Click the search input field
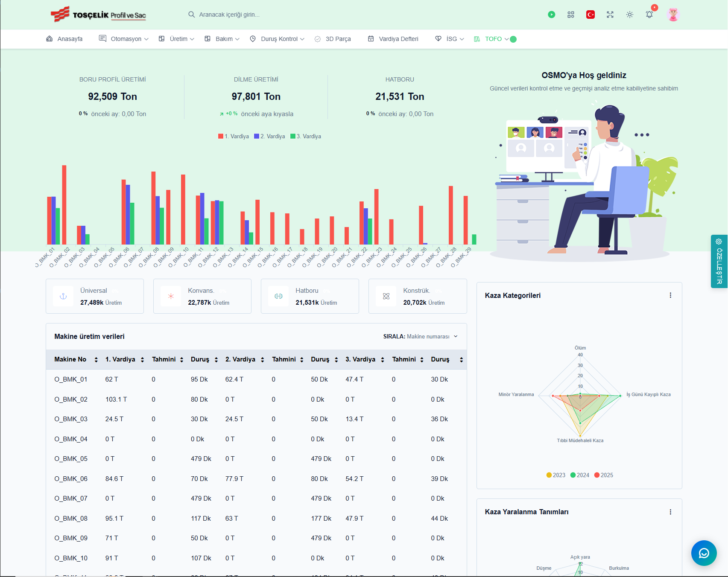Image resolution: width=728 pixels, height=577 pixels. 256,15
